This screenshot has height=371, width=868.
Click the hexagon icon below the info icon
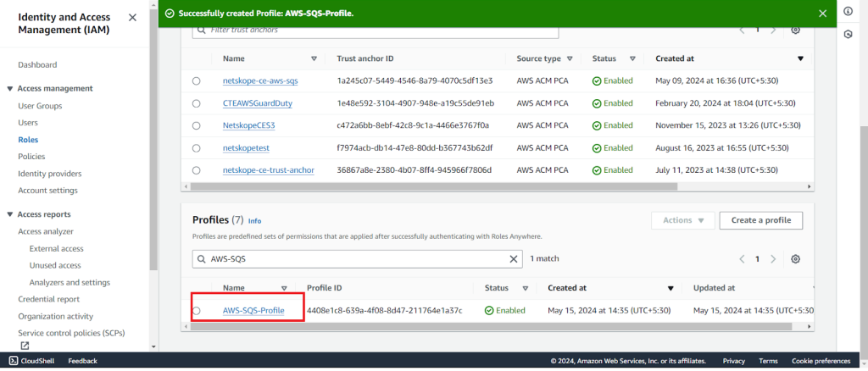(x=848, y=34)
